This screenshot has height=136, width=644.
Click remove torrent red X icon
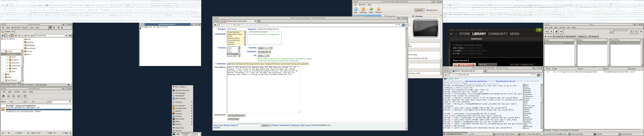pyautogui.click(x=18, y=96)
